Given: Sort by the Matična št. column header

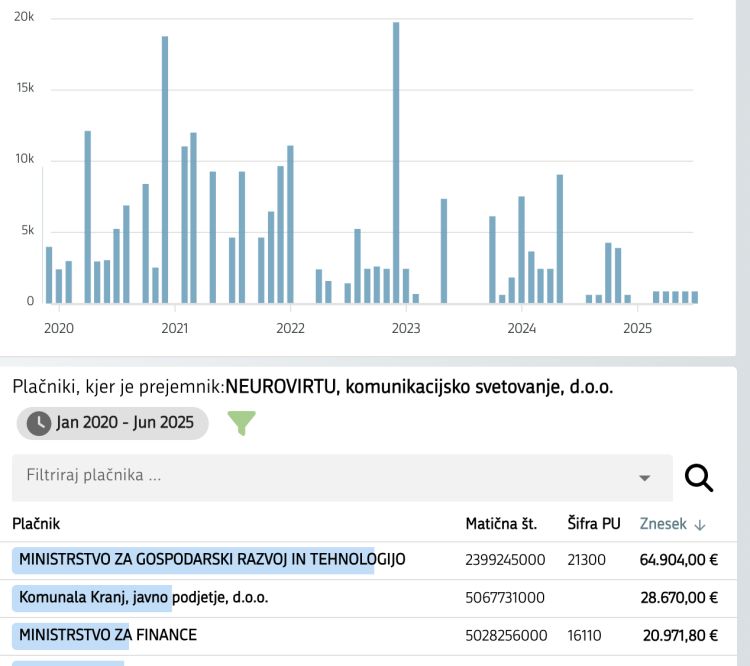Looking at the screenshot, I should [501, 523].
